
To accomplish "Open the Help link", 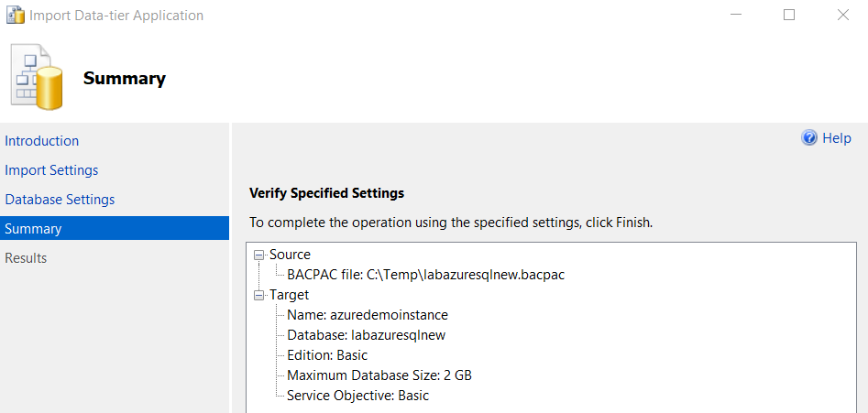I will tap(836, 138).
